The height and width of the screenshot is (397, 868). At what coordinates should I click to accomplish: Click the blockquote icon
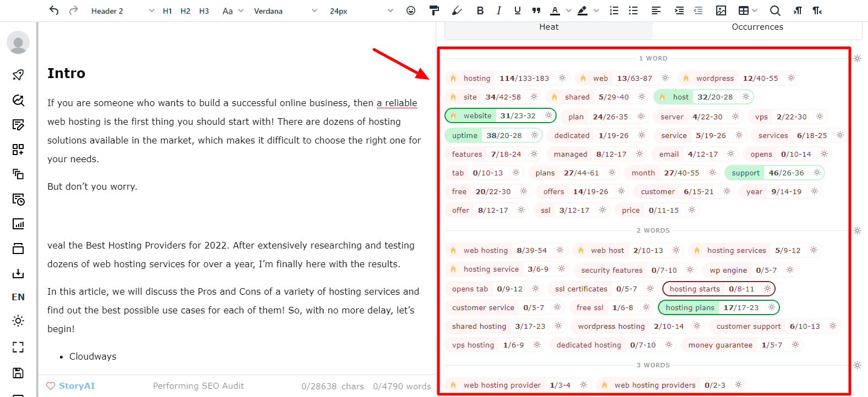[536, 10]
